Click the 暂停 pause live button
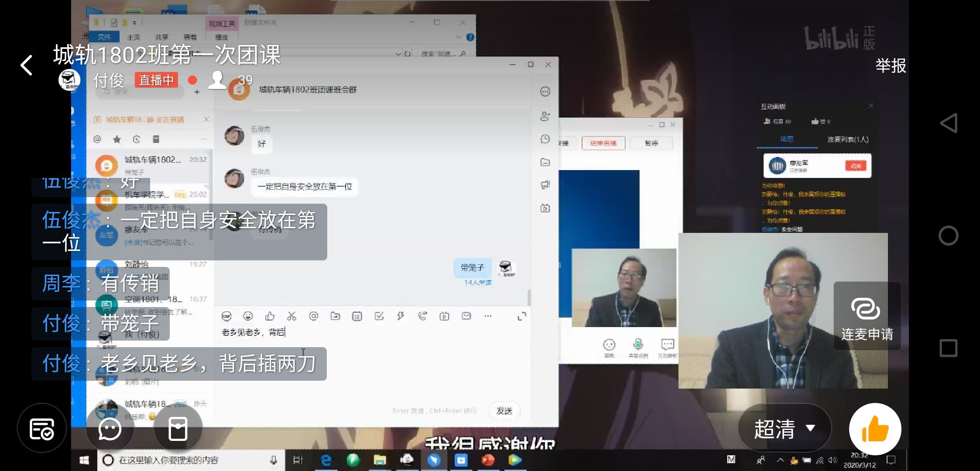 651,143
